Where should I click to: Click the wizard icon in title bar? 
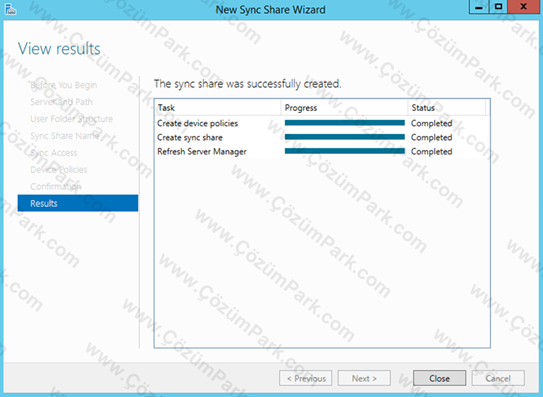pyautogui.click(x=10, y=9)
